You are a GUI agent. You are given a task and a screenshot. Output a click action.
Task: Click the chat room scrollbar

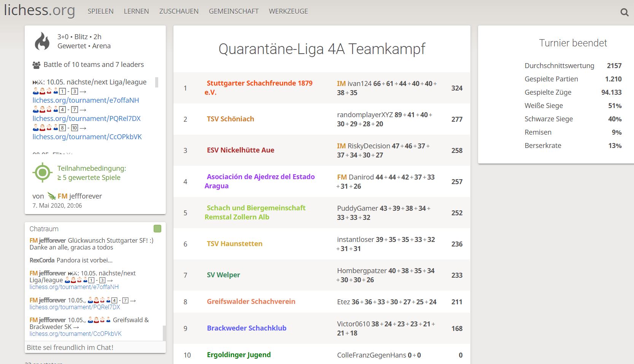point(164,333)
